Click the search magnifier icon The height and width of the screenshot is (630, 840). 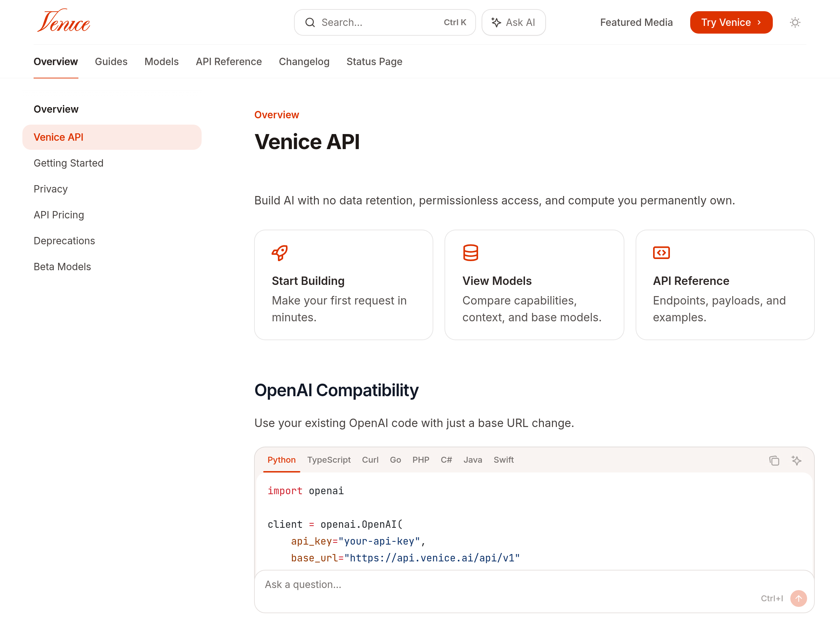[310, 22]
